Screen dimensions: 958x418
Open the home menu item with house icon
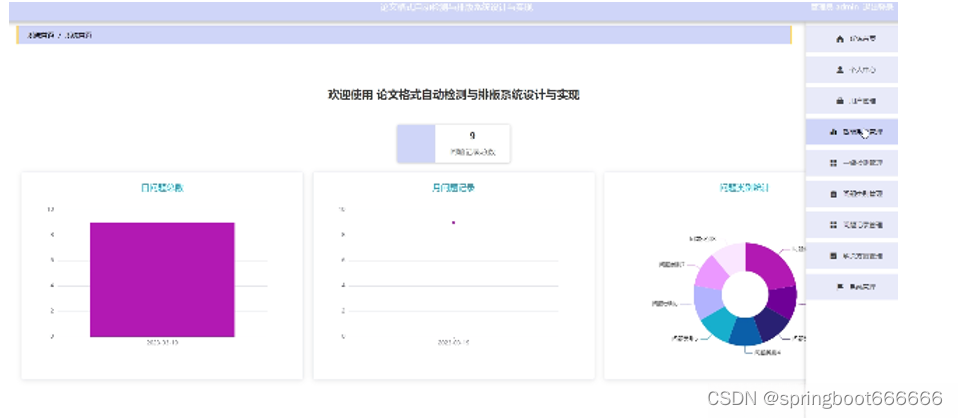pyautogui.click(x=852, y=38)
